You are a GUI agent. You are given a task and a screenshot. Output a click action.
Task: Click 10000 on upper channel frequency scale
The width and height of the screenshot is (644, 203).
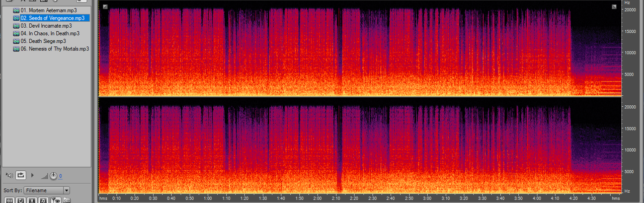(x=630, y=52)
